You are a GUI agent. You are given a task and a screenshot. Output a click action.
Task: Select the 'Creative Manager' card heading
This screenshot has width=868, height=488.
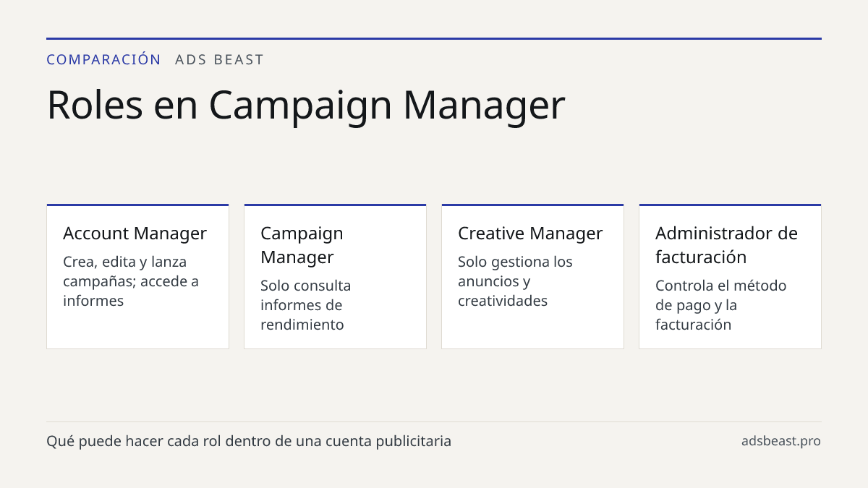pyautogui.click(x=530, y=233)
